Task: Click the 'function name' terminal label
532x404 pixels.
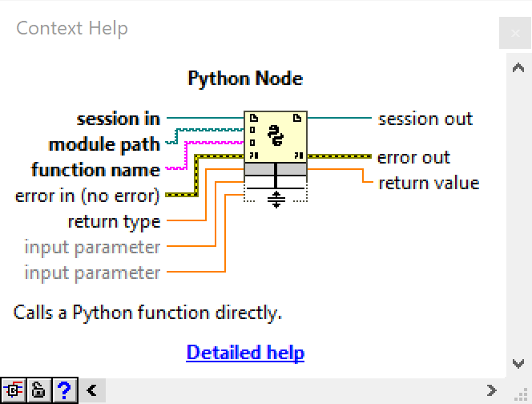Action: [95, 171]
